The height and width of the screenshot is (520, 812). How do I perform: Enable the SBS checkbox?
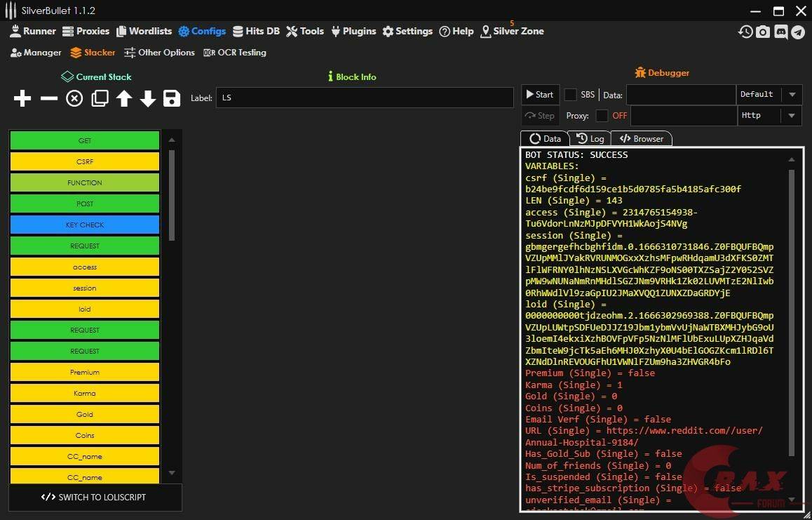[571, 95]
